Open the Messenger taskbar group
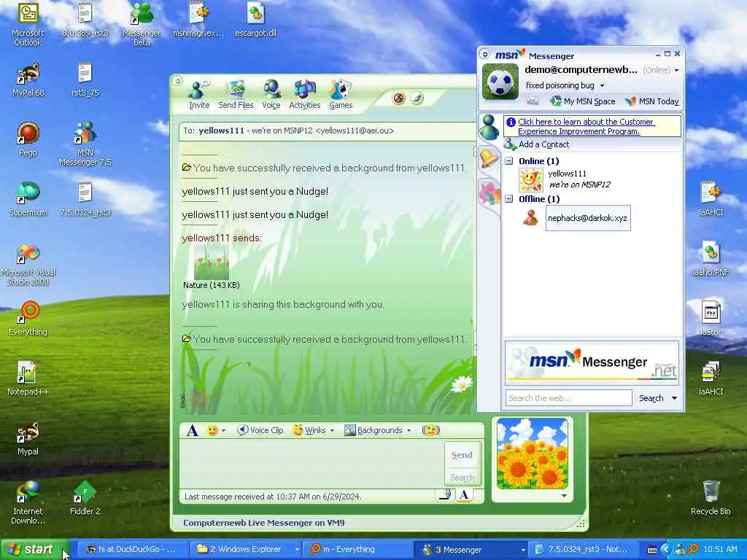The image size is (747, 560). pyautogui.click(x=472, y=550)
